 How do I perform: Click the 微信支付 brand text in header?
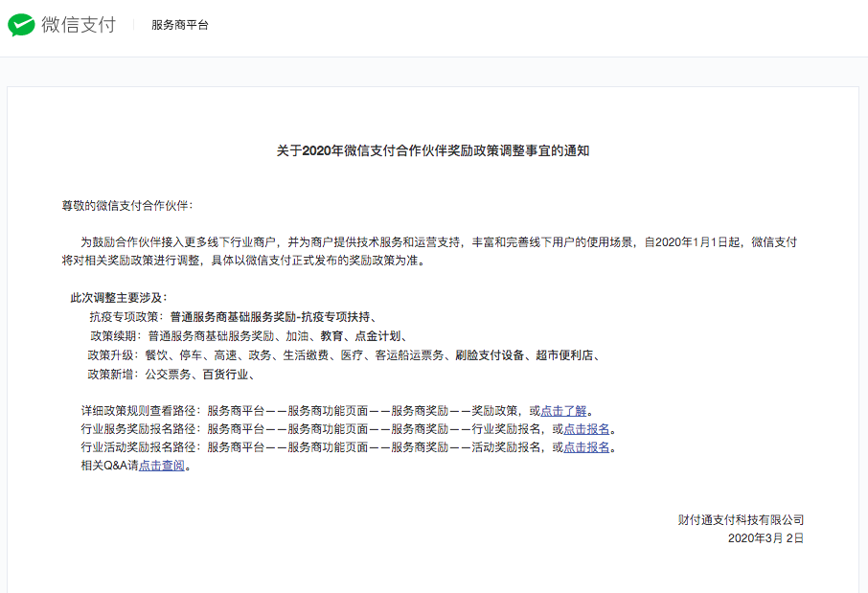(78, 25)
